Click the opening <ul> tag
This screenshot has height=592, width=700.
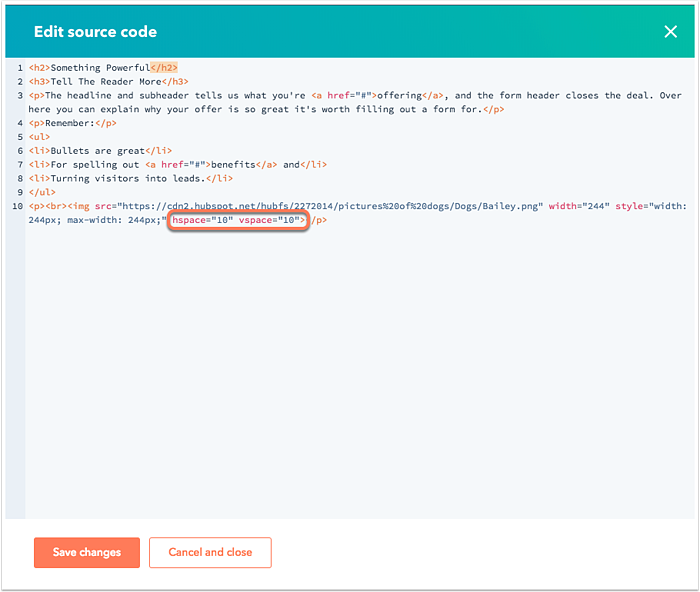tap(39, 137)
